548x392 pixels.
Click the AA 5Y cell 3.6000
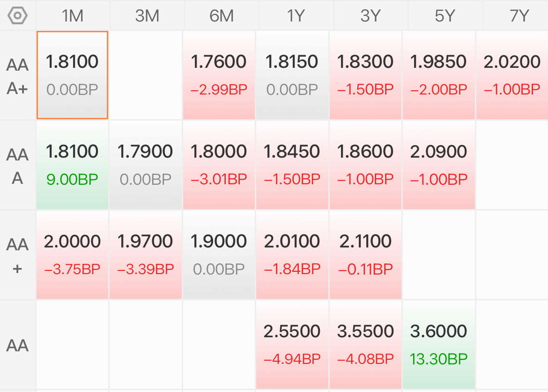point(438,345)
